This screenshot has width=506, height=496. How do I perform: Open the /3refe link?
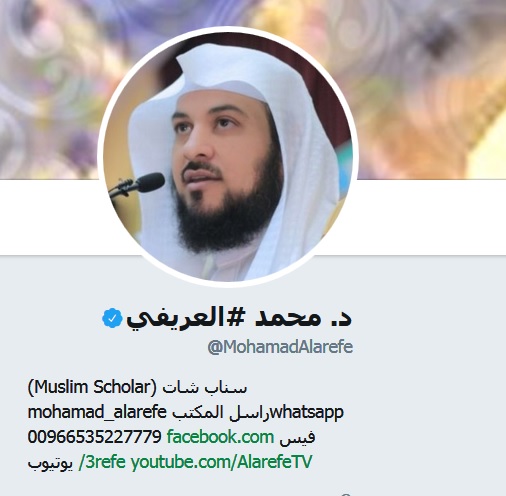coord(102,462)
